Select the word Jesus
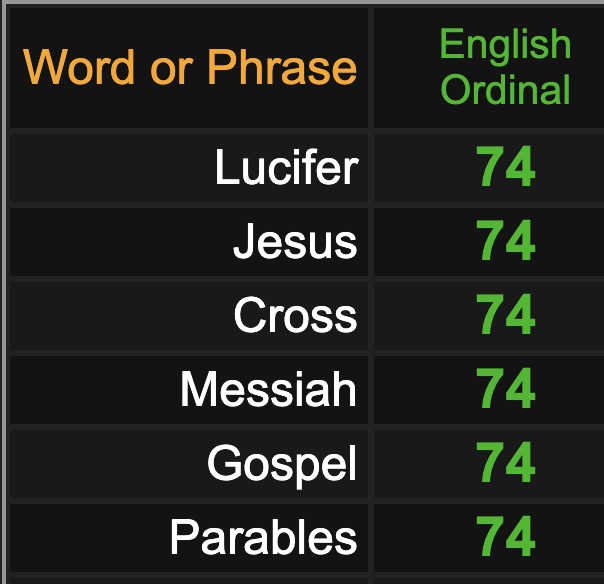 tap(295, 242)
